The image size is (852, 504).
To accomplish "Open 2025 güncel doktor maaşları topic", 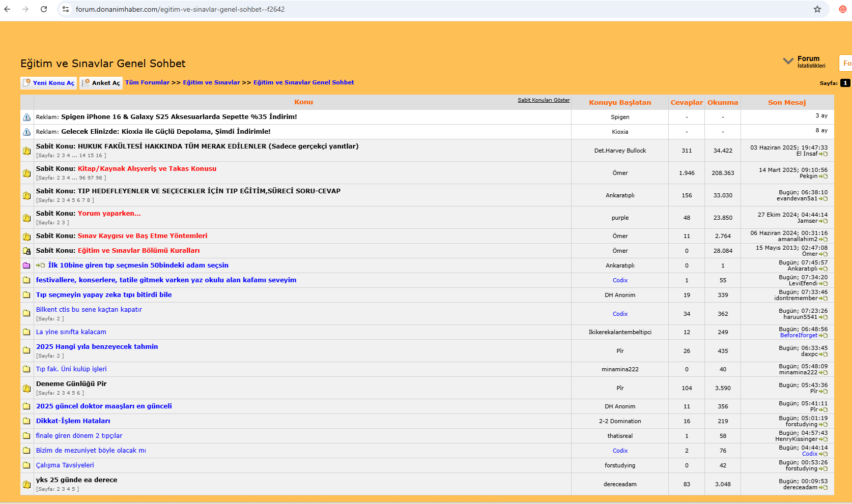I will 104,406.
